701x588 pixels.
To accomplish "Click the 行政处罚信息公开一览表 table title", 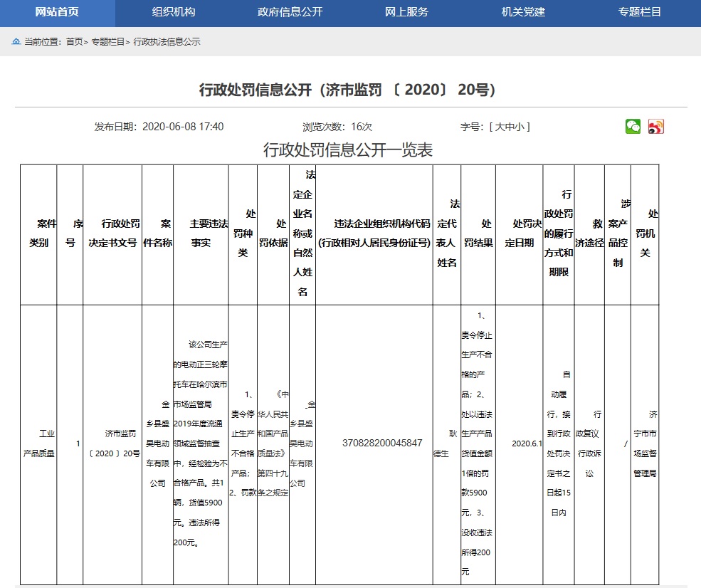I will [348, 150].
